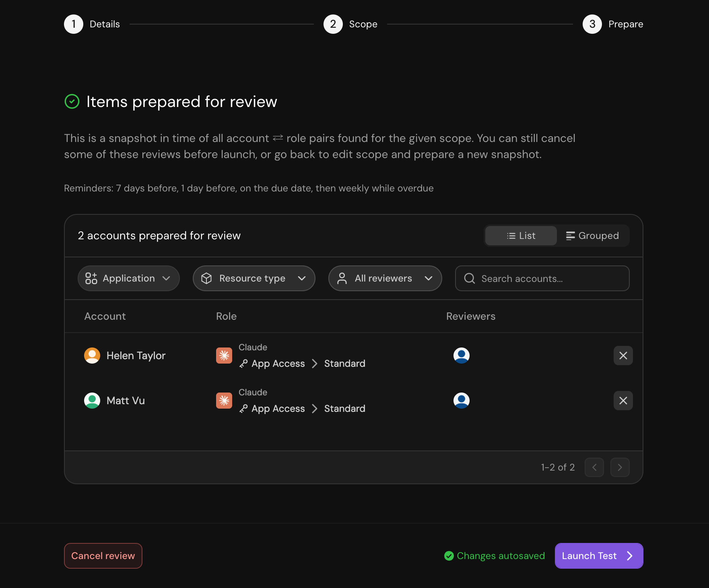Remove Helen Taylor's row with the X button
The height and width of the screenshot is (588, 709).
click(x=623, y=356)
